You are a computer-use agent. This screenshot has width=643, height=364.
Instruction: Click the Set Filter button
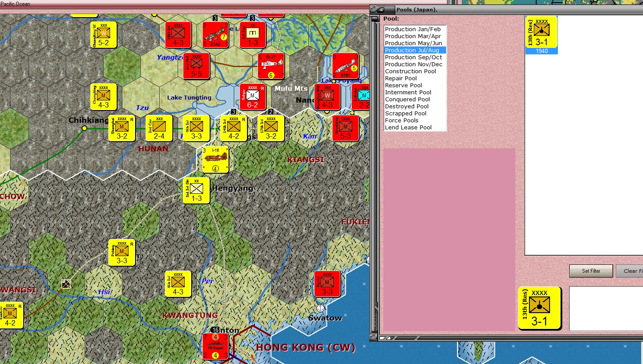591,271
